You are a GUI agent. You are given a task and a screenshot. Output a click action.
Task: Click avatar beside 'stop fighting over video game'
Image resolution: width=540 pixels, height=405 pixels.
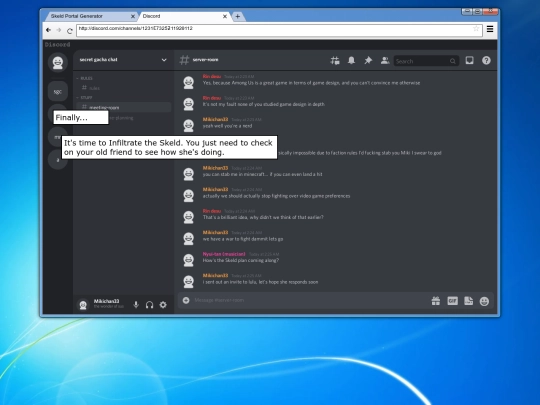188,195
